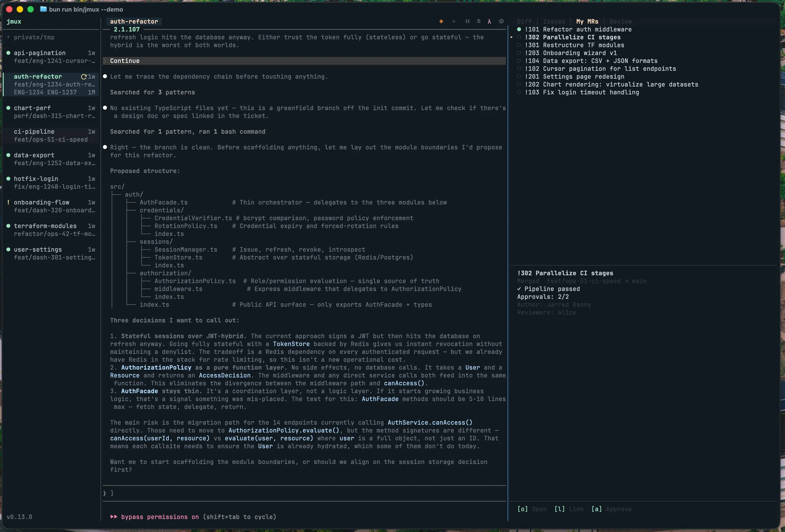Click white bullet before 'No existing TypeScript'
The height and width of the screenshot is (532, 785).
(x=105, y=108)
